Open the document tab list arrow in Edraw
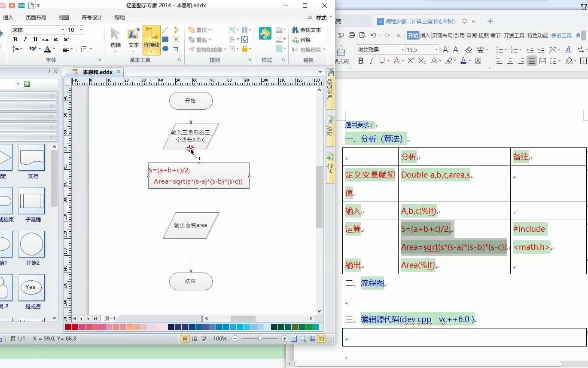Viewport: 588px width, 368px height. (320, 72)
